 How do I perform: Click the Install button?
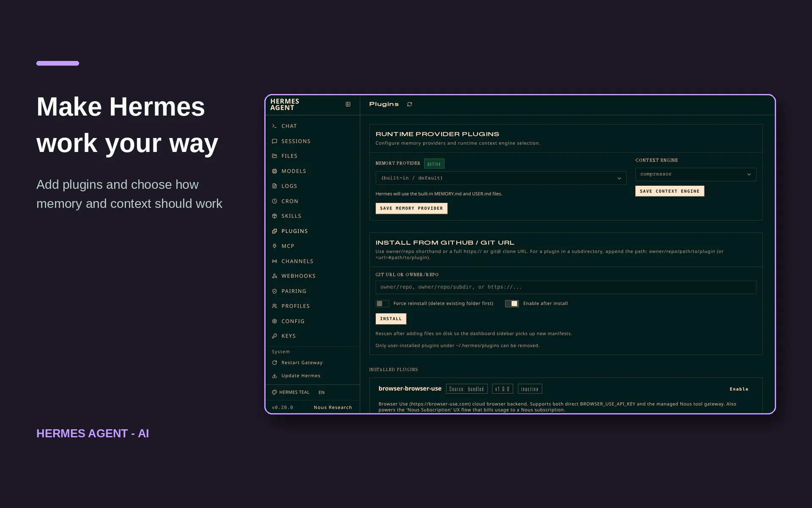click(x=391, y=319)
